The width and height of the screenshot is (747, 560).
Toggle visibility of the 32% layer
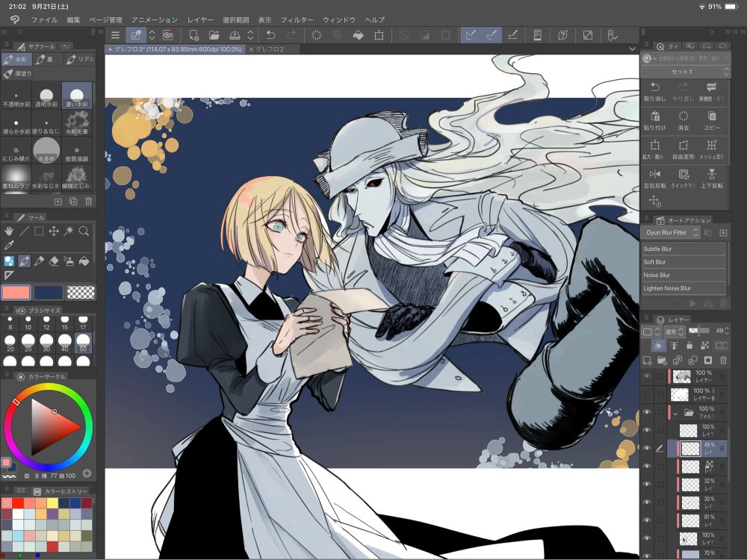[646, 485]
